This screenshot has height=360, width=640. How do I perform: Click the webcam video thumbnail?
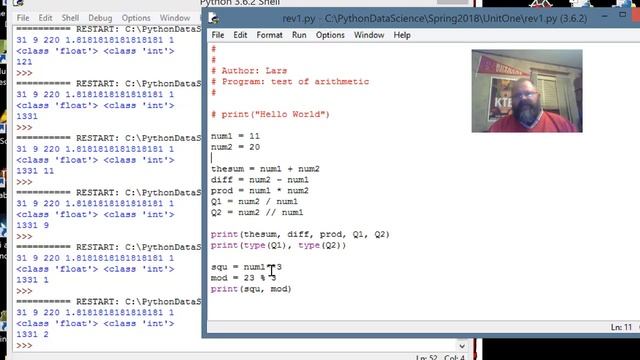click(x=527, y=91)
